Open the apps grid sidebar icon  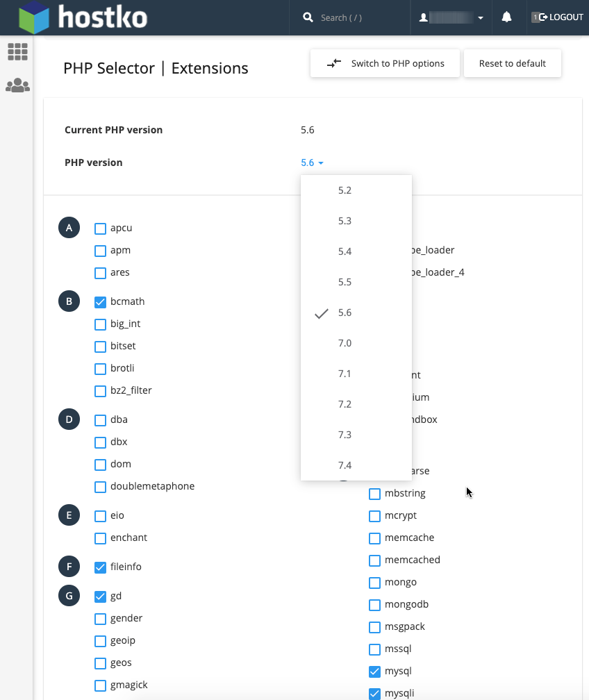pyautogui.click(x=17, y=51)
